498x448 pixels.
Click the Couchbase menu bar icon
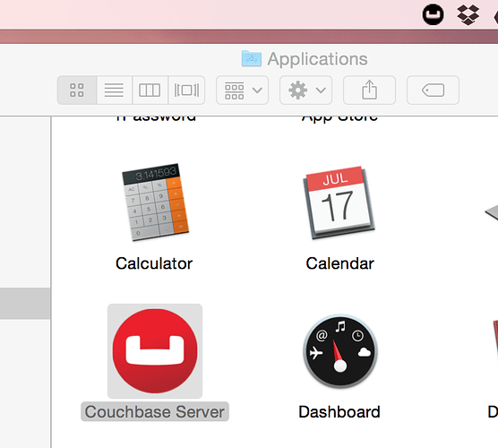click(433, 14)
